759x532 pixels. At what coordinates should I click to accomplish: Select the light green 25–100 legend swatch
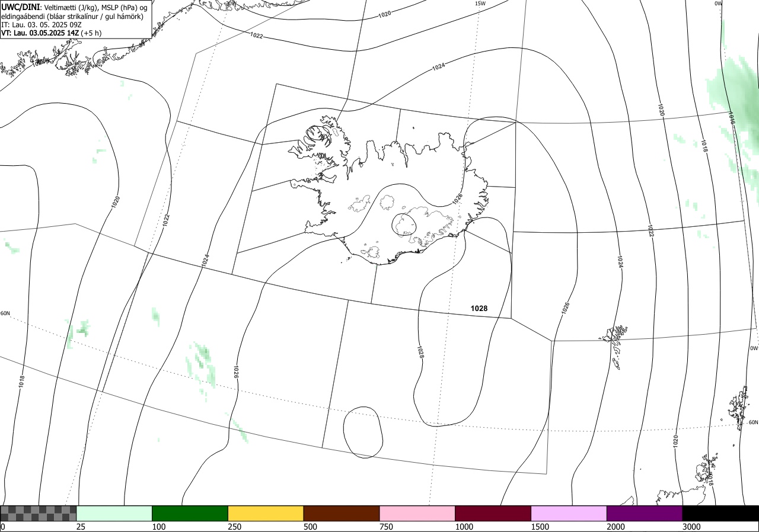click(x=114, y=513)
